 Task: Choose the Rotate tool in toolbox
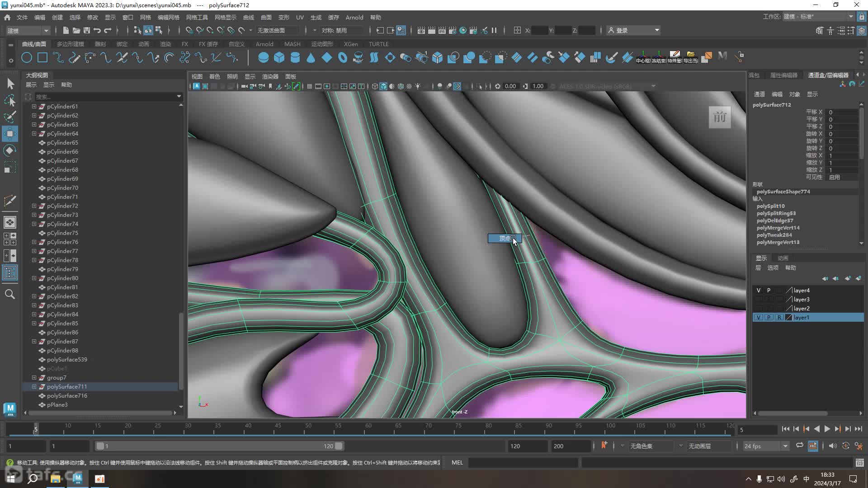pyautogui.click(x=10, y=150)
